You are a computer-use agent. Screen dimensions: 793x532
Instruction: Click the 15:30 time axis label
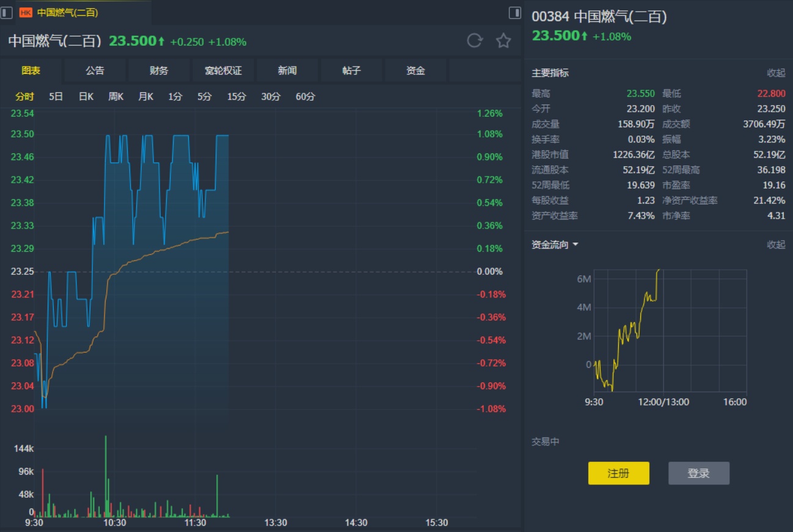[x=436, y=523]
